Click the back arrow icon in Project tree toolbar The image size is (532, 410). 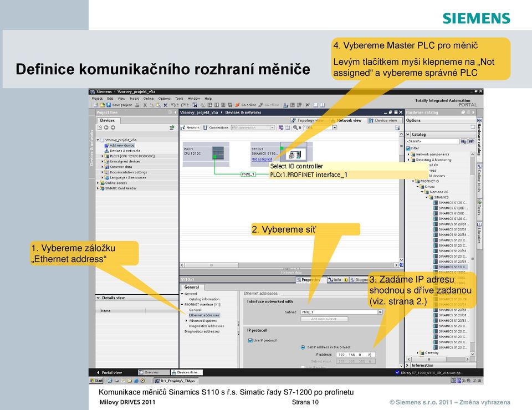point(106,127)
